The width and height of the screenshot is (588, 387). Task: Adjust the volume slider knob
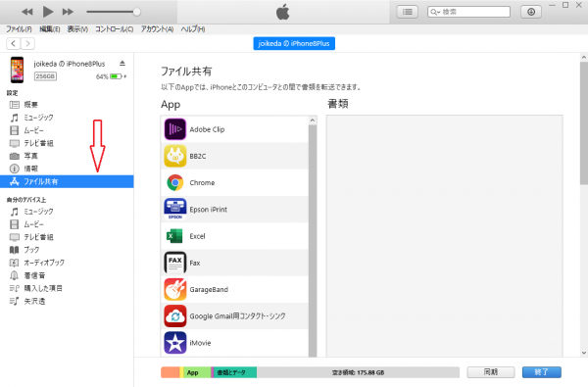pyautogui.click(x=137, y=12)
